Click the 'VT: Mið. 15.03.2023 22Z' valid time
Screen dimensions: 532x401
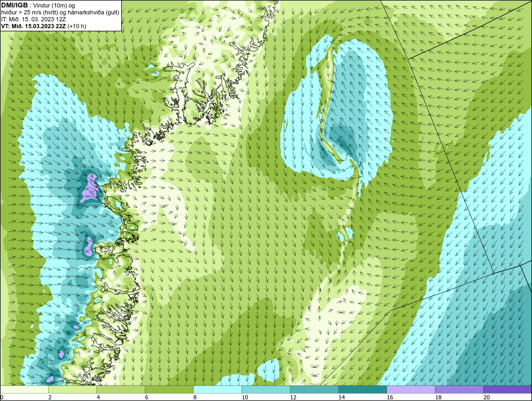click(x=34, y=26)
